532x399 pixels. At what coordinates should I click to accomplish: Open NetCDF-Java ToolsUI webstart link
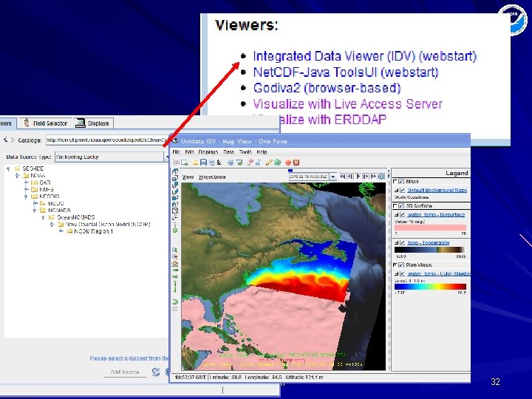[x=346, y=72]
